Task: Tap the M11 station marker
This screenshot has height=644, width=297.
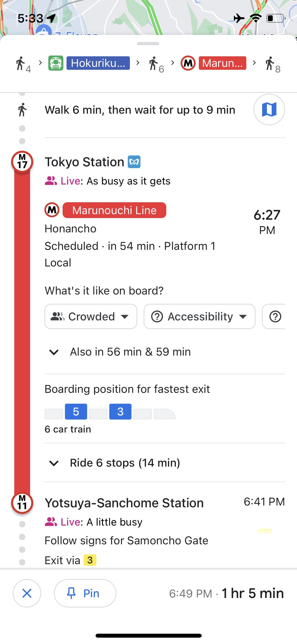Action: (22, 503)
